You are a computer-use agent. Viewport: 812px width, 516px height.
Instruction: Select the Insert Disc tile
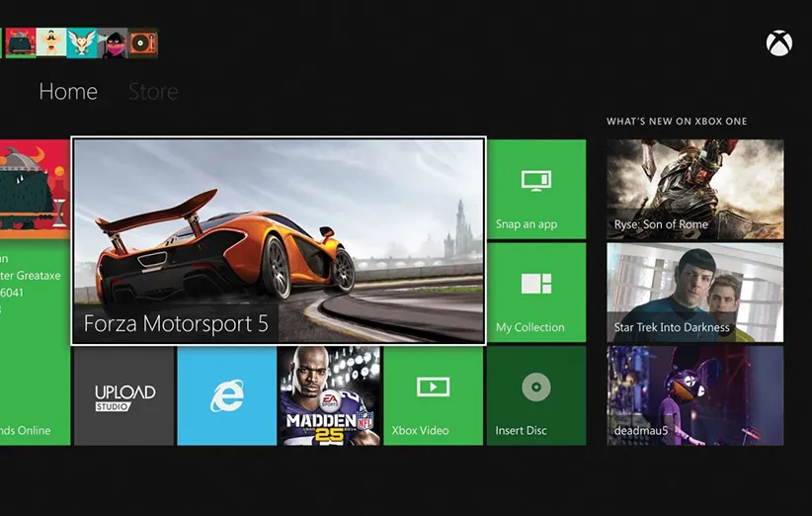coord(535,395)
